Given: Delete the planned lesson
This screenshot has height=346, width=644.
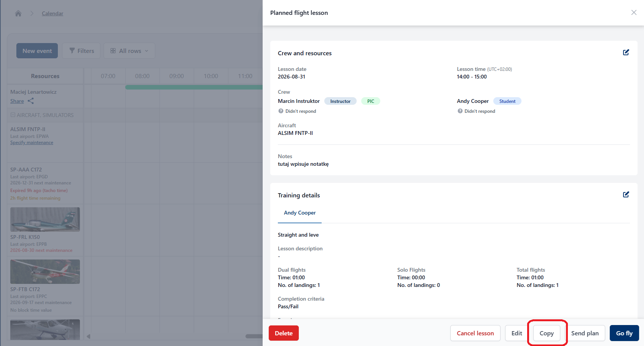Looking at the screenshot, I should [x=284, y=333].
